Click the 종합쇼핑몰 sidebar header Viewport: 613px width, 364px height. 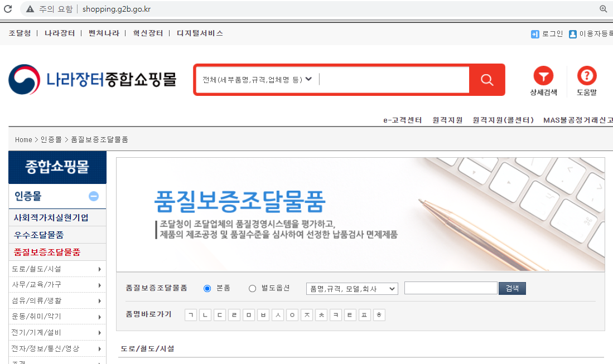[57, 167]
